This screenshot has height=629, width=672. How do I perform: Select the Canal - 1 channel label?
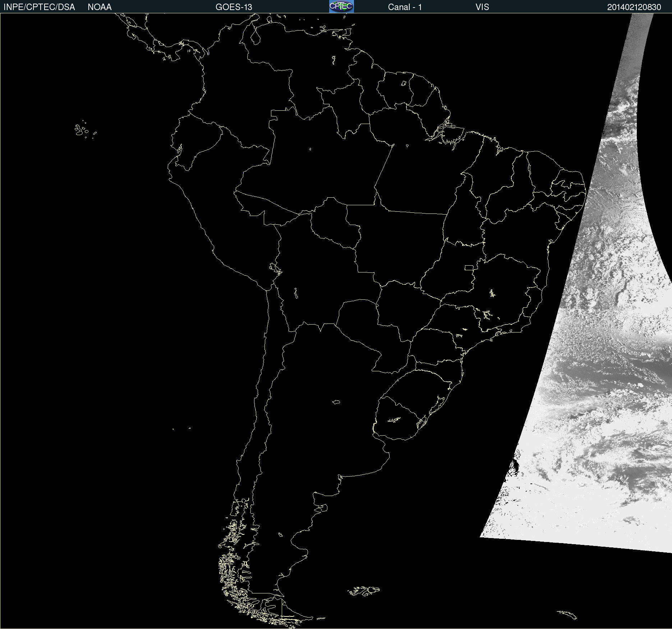click(405, 7)
